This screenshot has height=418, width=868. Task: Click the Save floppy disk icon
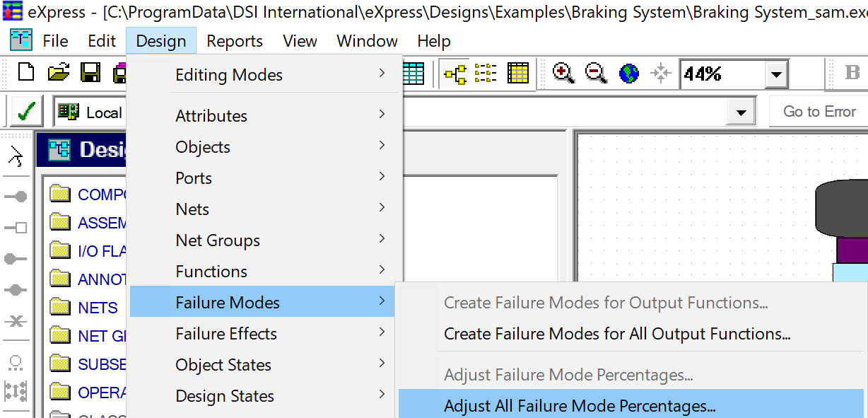90,72
